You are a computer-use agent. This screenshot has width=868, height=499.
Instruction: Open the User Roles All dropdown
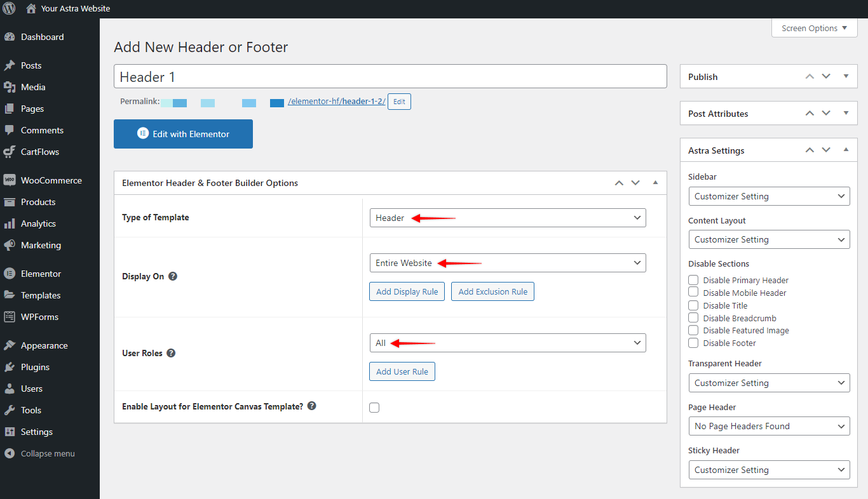click(508, 343)
